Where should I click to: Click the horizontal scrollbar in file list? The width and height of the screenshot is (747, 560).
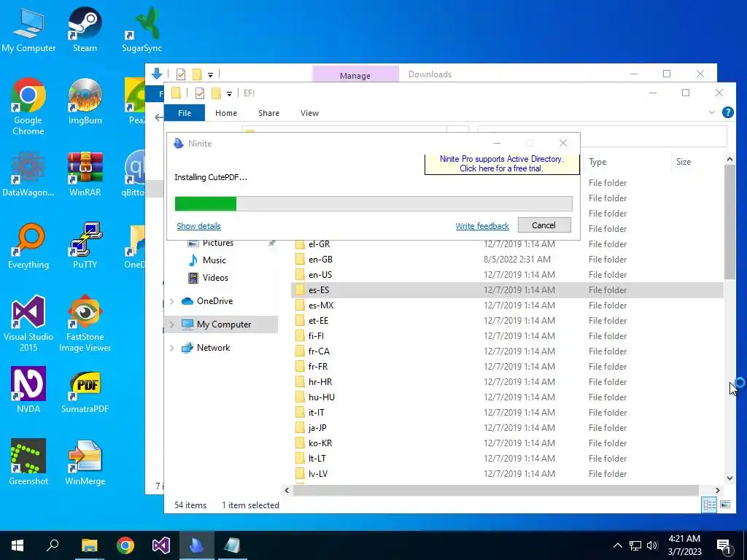[x=495, y=490]
